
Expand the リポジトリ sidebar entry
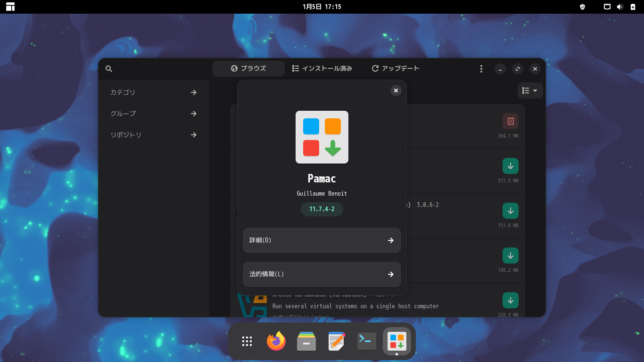pos(154,135)
